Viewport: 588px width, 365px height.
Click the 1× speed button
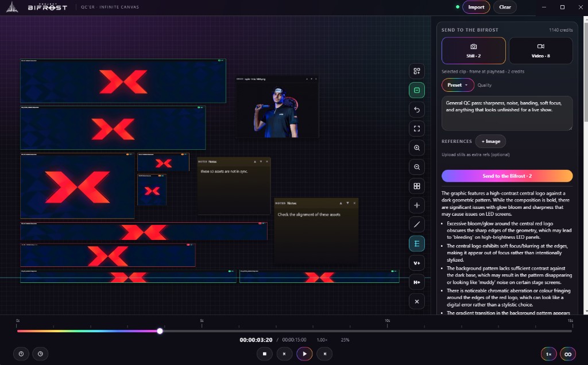point(548,354)
